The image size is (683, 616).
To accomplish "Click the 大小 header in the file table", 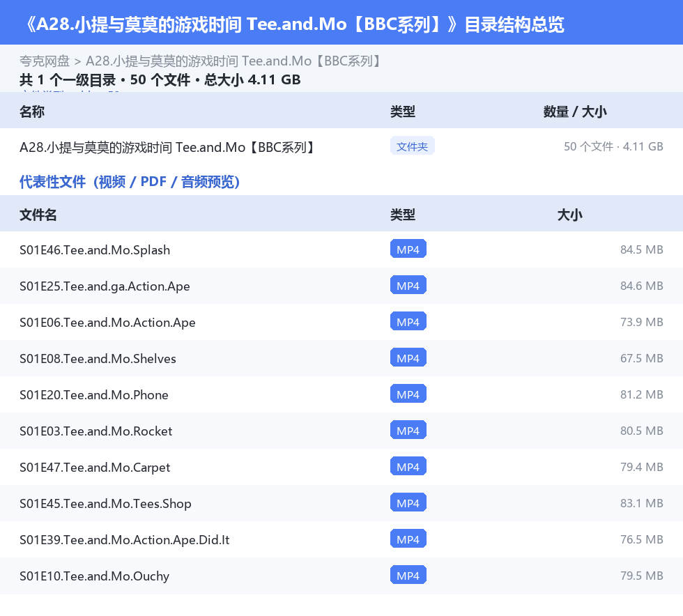I will [570, 215].
